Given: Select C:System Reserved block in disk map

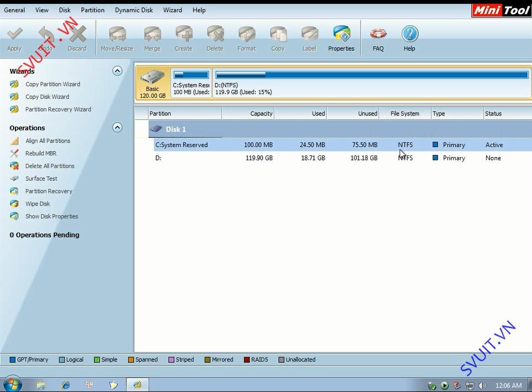Looking at the screenshot, I should (x=191, y=83).
